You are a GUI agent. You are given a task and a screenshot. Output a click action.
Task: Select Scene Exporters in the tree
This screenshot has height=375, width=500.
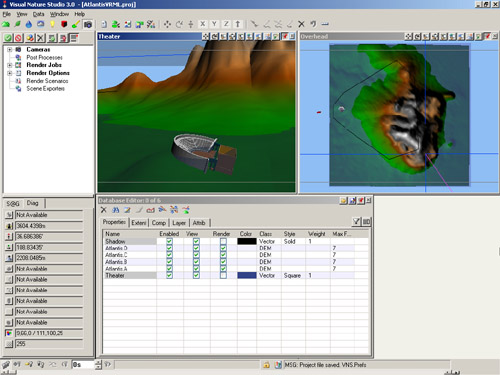(x=45, y=89)
